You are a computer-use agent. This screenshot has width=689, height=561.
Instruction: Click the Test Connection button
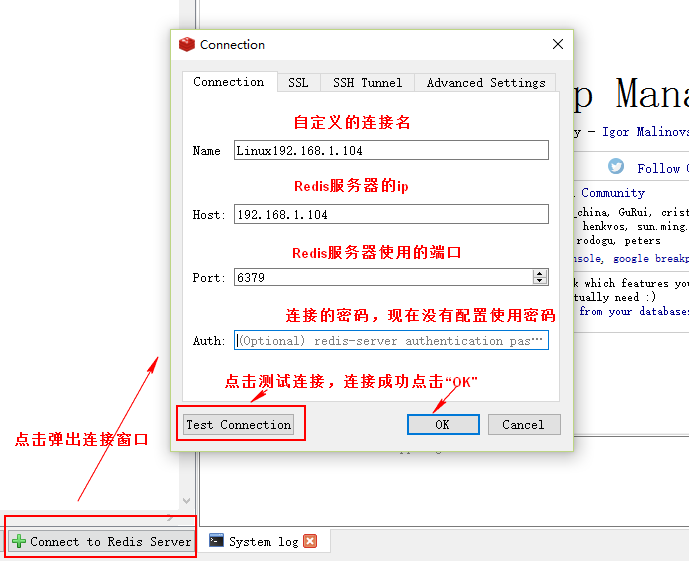tap(238, 424)
